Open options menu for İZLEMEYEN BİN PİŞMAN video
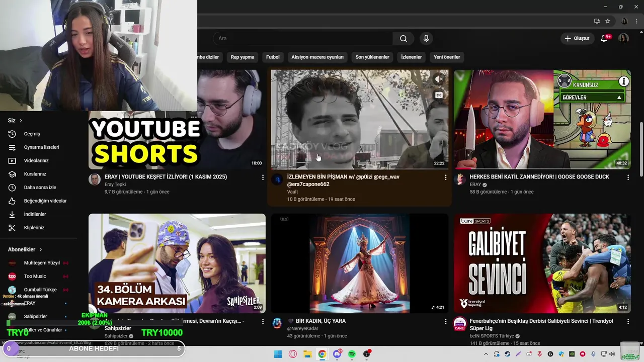The width and height of the screenshot is (644, 362). tap(445, 177)
